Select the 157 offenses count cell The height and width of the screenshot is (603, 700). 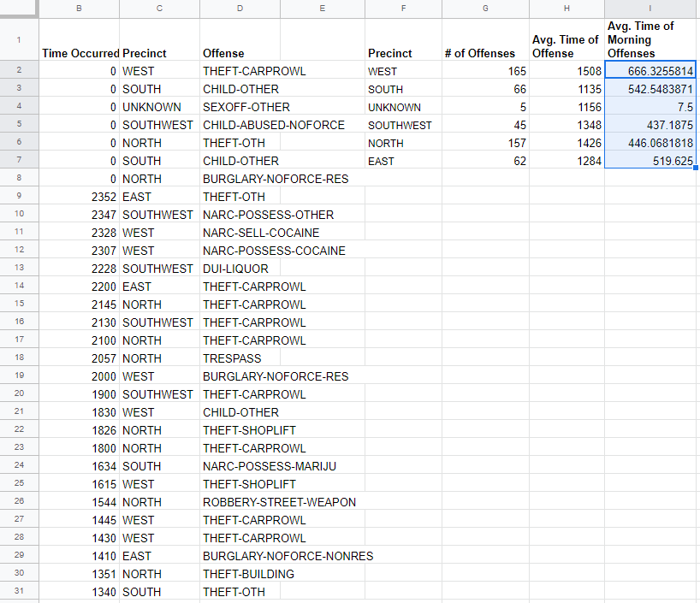coord(485,141)
